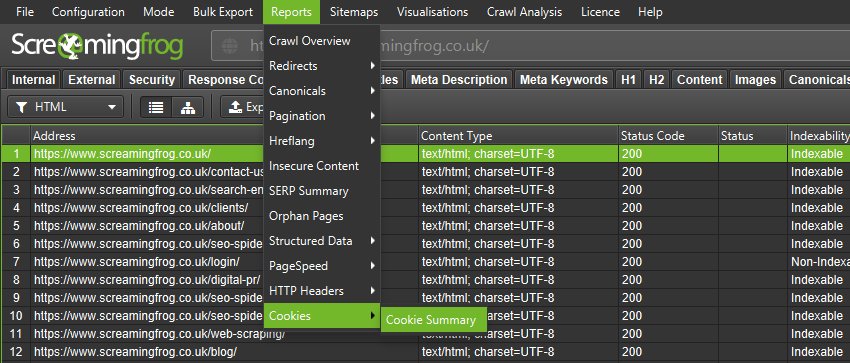Switch to the Security tab
The height and width of the screenshot is (363, 850).
pyautogui.click(x=152, y=80)
